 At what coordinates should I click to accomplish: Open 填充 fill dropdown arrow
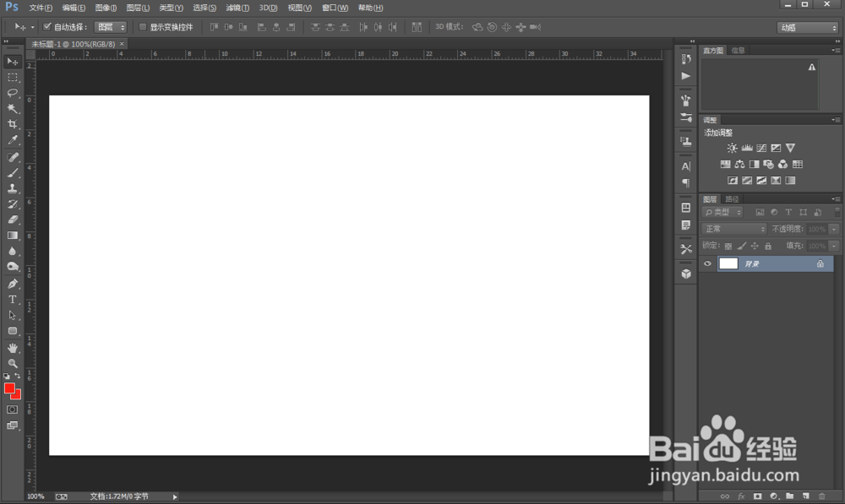(834, 246)
